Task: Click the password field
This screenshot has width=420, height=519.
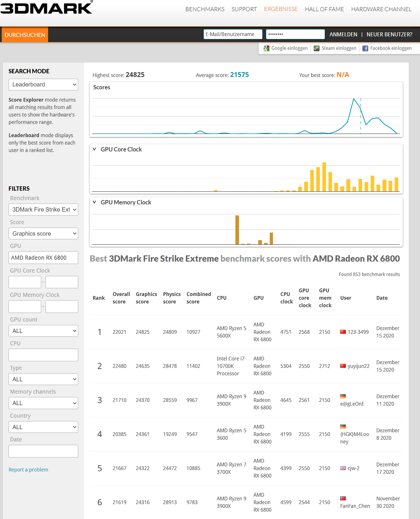Action: pyautogui.click(x=295, y=34)
